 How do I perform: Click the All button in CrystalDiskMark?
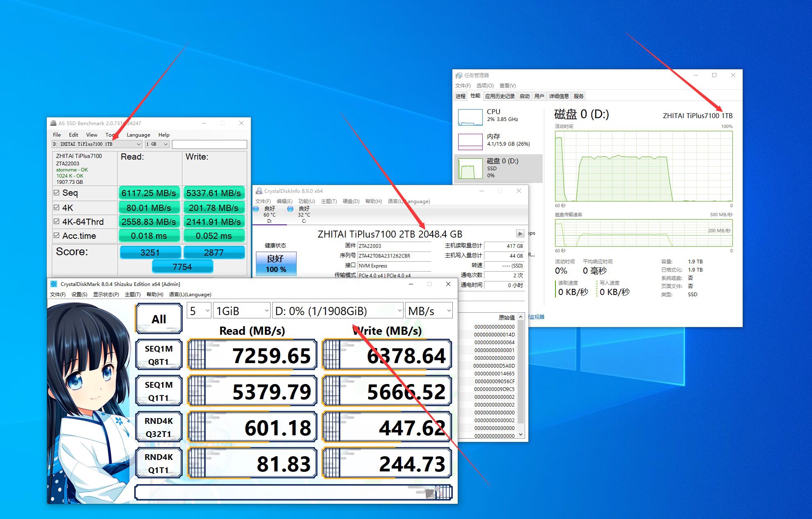[x=159, y=319]
